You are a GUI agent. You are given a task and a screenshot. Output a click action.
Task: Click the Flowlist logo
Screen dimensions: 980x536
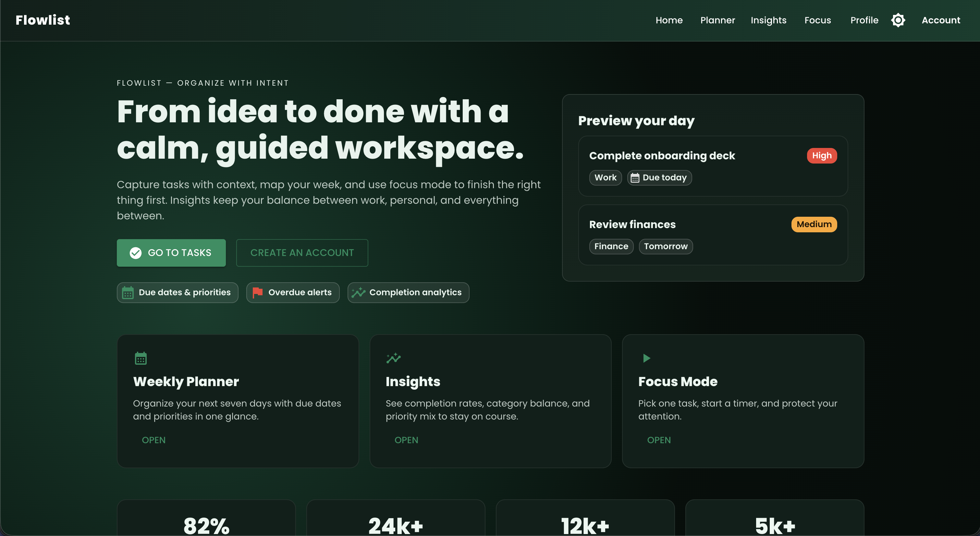point(43,20)
